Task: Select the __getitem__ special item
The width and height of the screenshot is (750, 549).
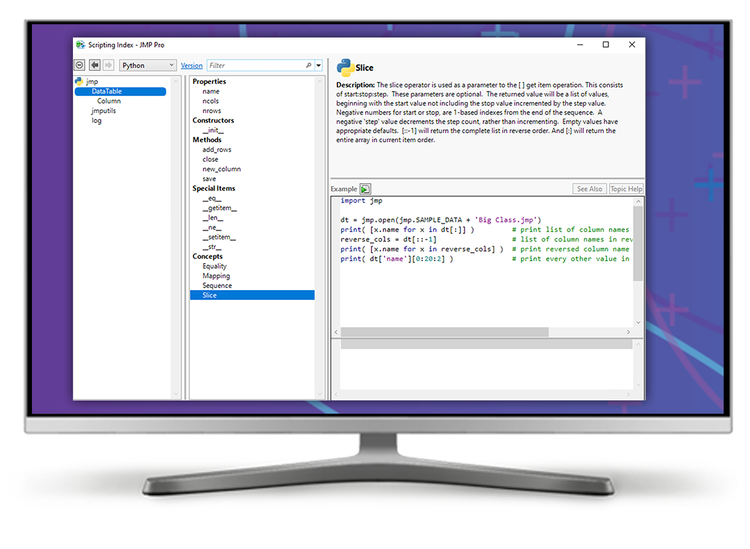Action: (x=220, y=208)
